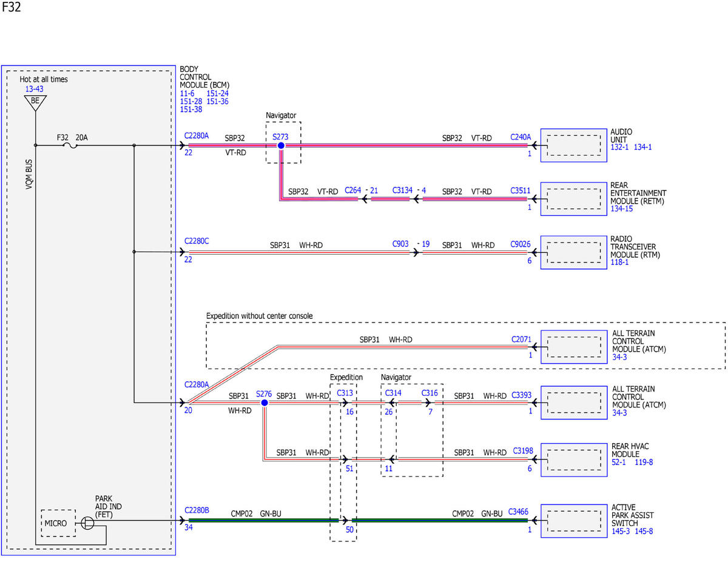Open BCM page reference 151-24
Image resolution: width=728 pixels, height=562 pixels.
click(x=218, y=93)
